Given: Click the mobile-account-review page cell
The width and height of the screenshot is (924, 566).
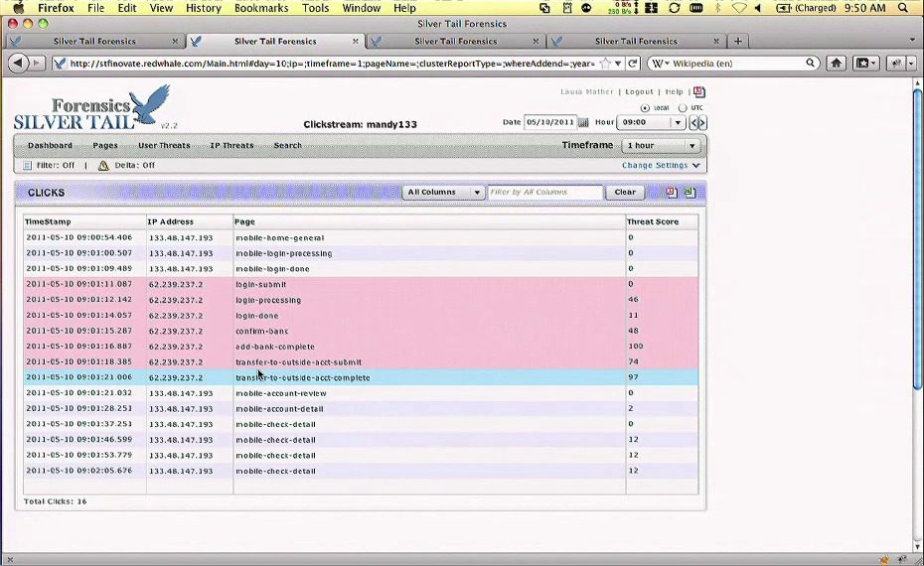Looking at the screenshot, I should click(429, 393).
